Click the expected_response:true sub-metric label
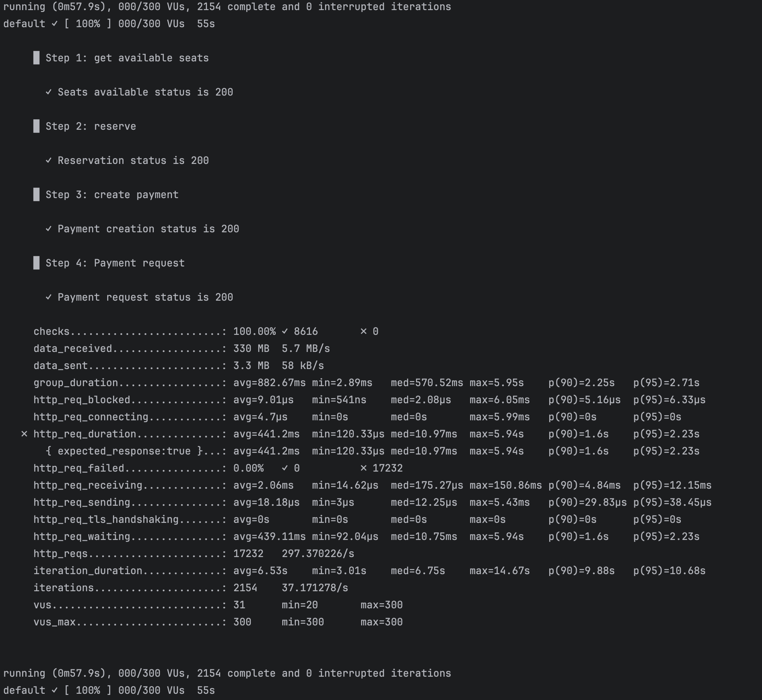 (124, 451)
